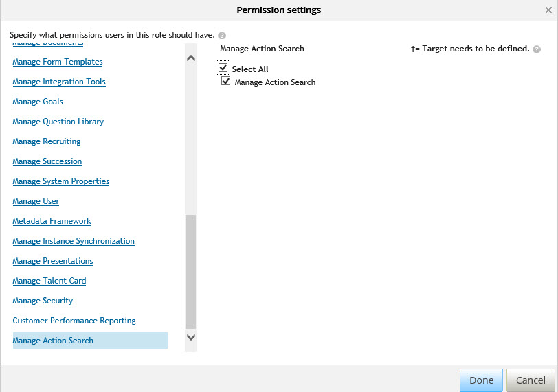Click the Done button

[x=481, y=380]
